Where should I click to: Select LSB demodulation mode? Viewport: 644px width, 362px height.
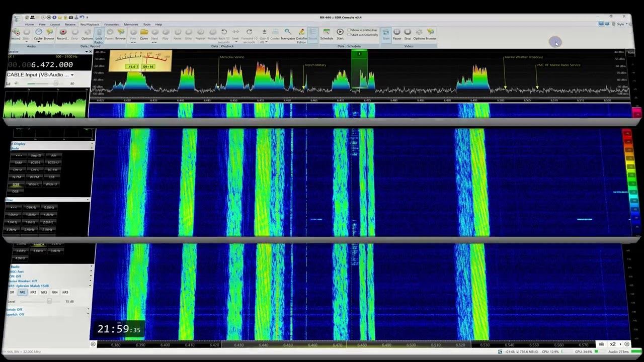[x=52, y=177]
